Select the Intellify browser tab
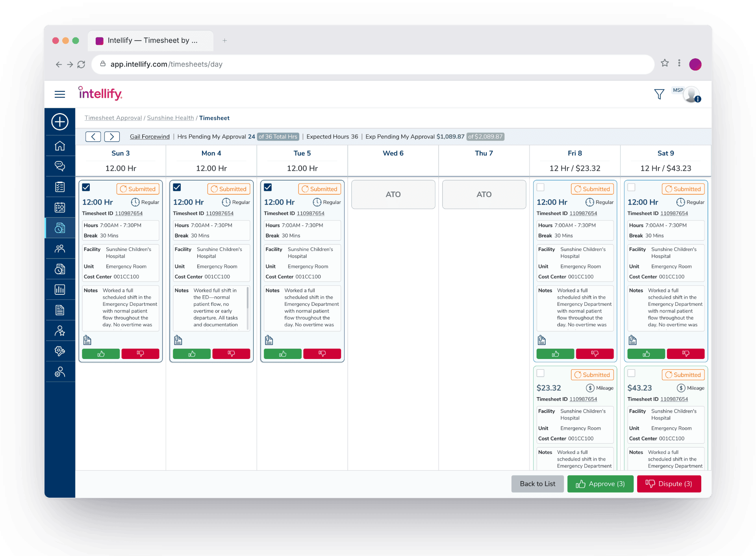 150,41
